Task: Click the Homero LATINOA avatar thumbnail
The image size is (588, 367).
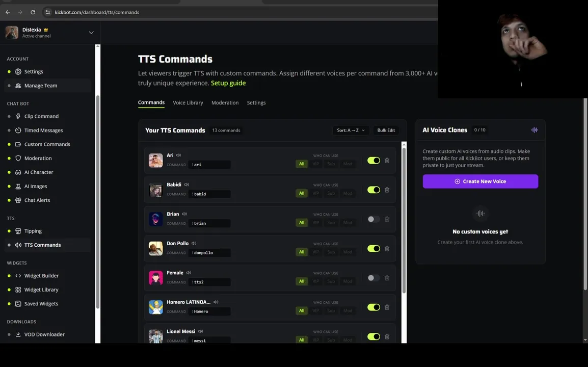Action: (x=155, y=307)
